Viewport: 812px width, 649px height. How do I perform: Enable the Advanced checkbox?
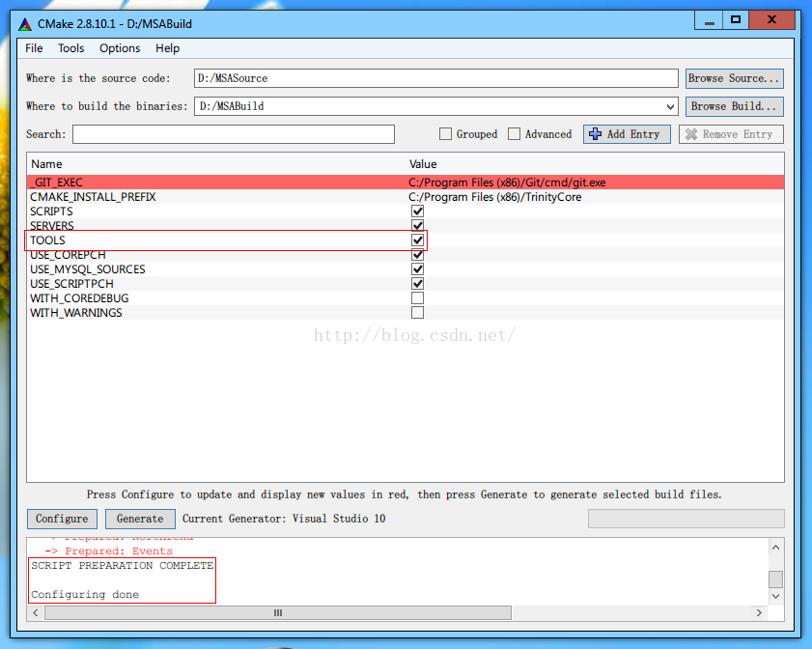point(514,134)
